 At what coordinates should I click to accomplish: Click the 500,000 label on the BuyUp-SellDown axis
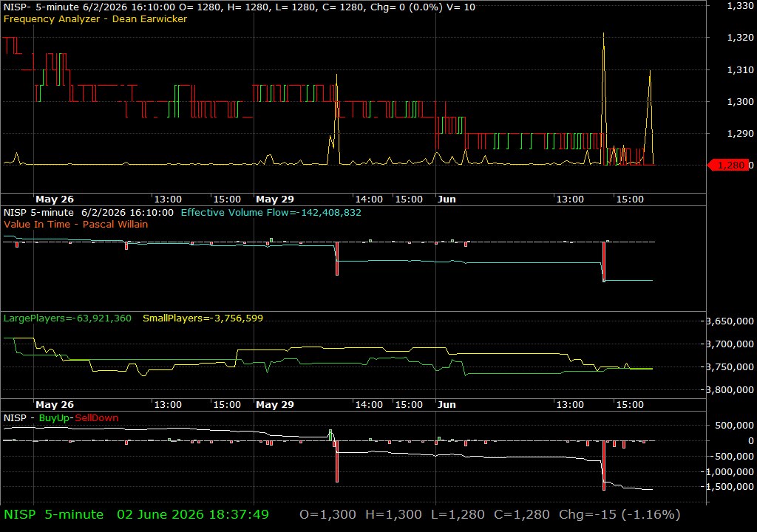point(734,426)
